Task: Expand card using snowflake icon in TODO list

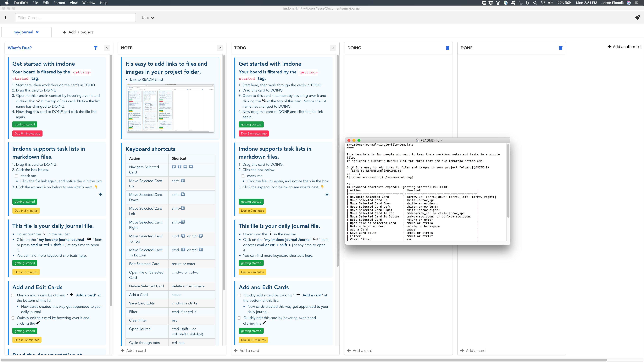Action: pyautogui.click(x=327, y=194)
